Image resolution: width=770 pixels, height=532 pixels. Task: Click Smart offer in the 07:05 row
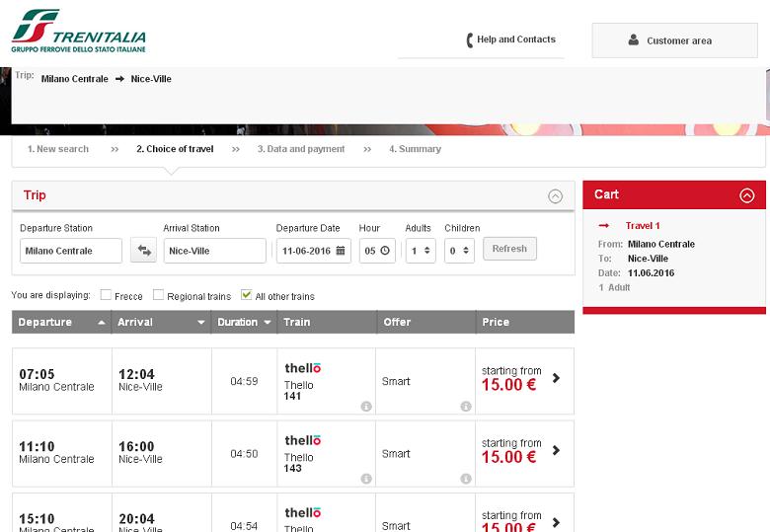396,381
